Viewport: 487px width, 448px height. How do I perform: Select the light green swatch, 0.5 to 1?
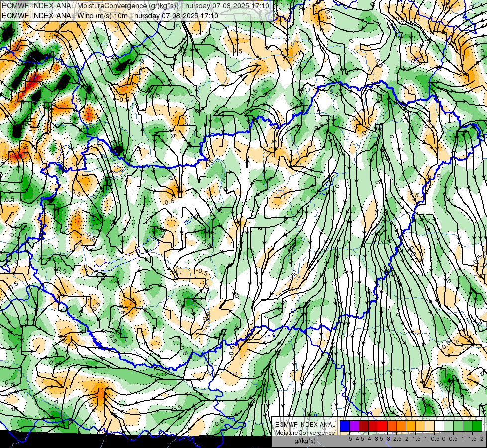(x=458, y=426)
